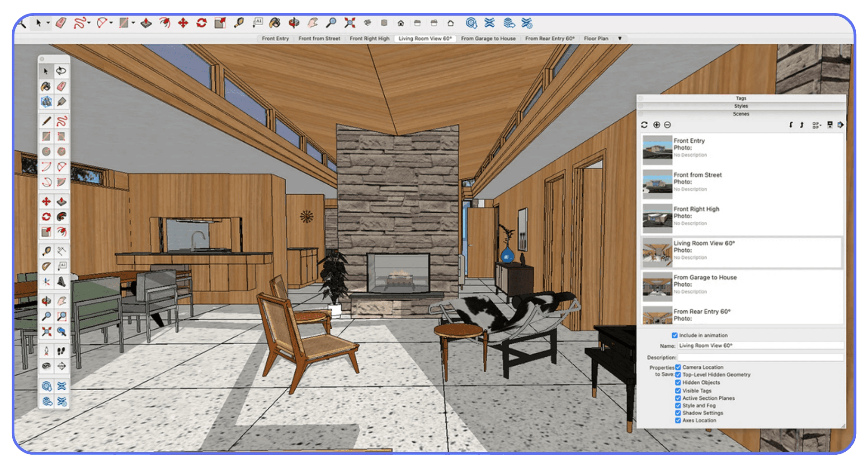Select Position Camera tool in the palette
The height and width of the screenshot is (467, 868).
coord(46,351)
